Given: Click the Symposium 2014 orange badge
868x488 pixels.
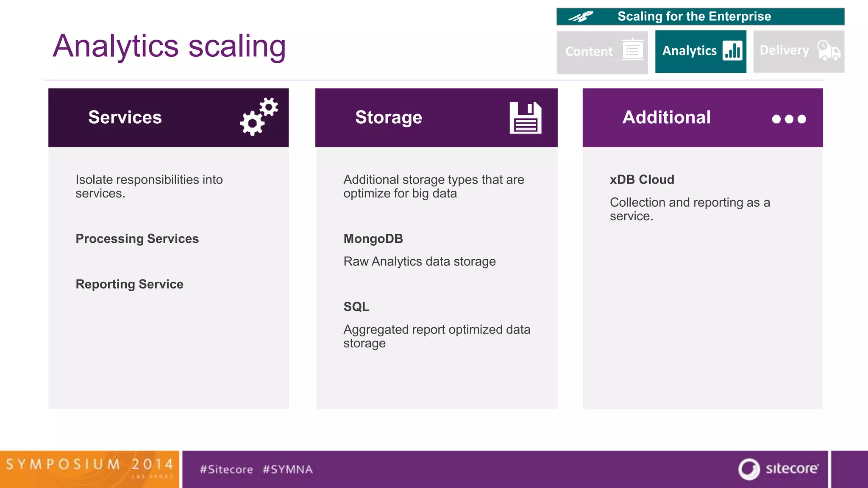Looking at the screenshot, I should tap(89, 469).
